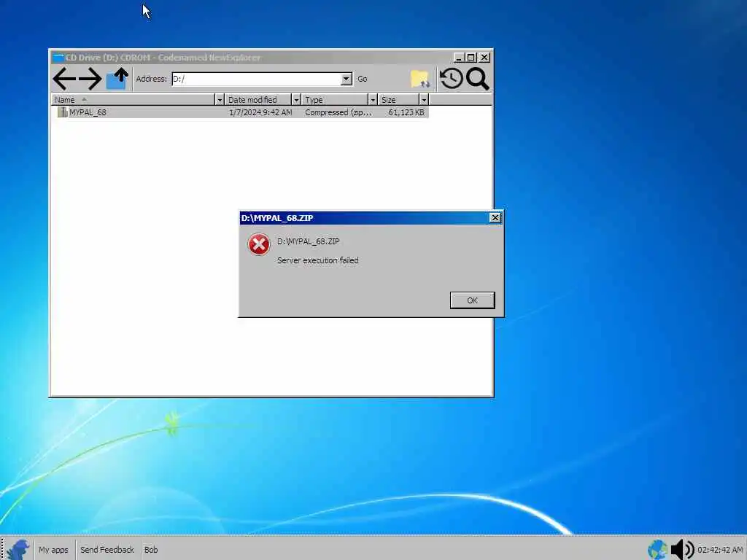The image size is (747, 560).
Task: Click the yellow folder sync icon
Action: point(419,79)
